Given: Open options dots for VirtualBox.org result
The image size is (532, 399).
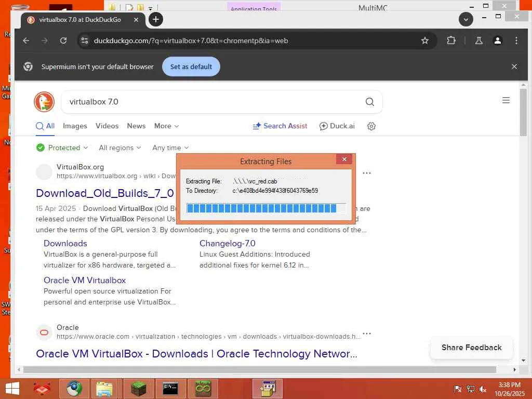Looking at the screenshot, I should (x=366, y=173).
